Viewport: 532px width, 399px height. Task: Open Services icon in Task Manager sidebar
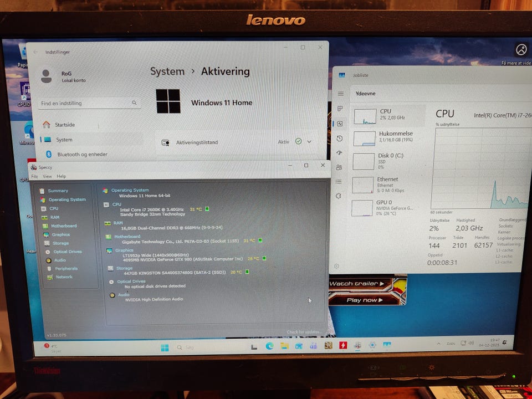pyautogui.click(x=340, y=196)
